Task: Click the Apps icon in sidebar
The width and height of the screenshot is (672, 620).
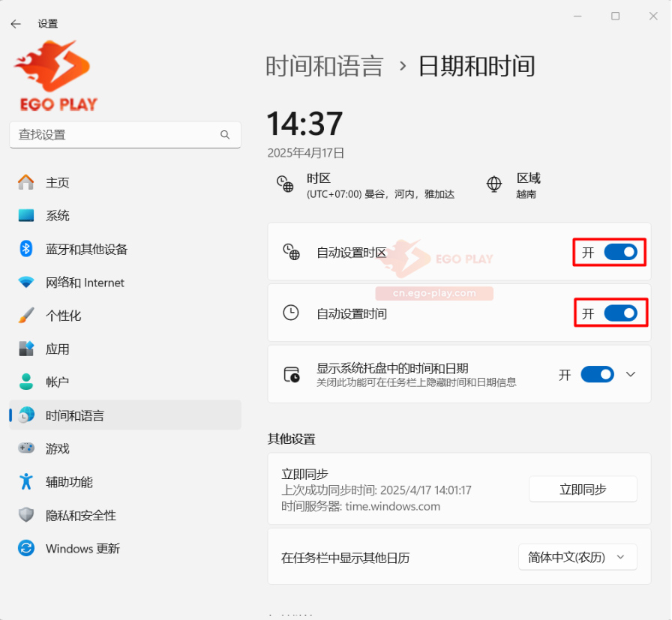Action: coord(26,349)
